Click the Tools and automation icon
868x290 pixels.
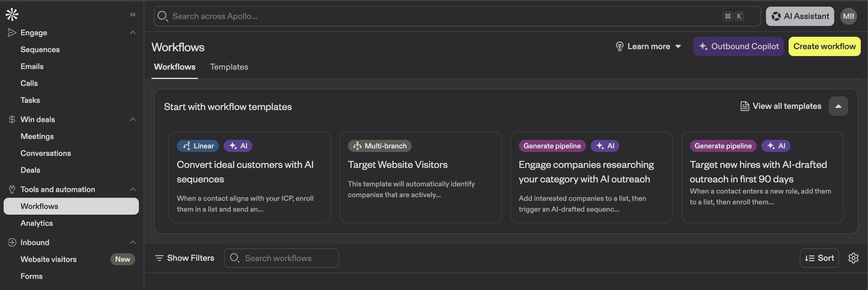pyautogui.click(x=12, y=189)
